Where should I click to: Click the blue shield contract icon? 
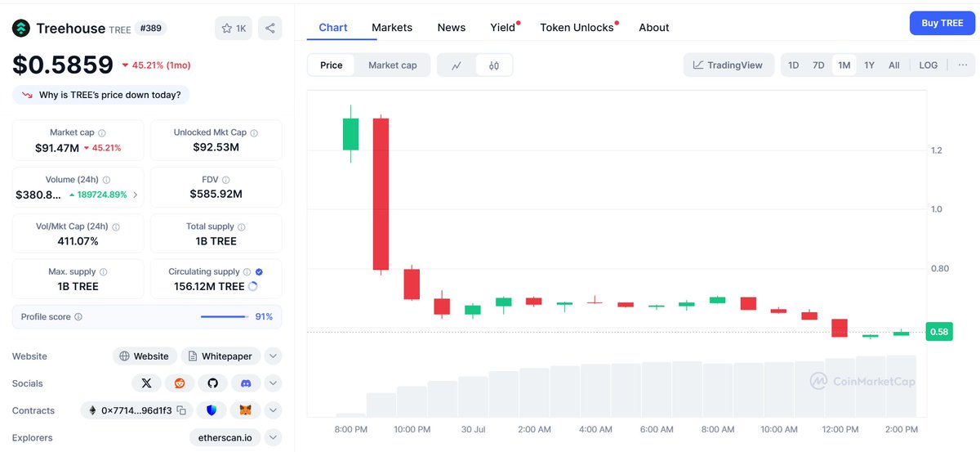pyautogui.click(x=212, y=410)
